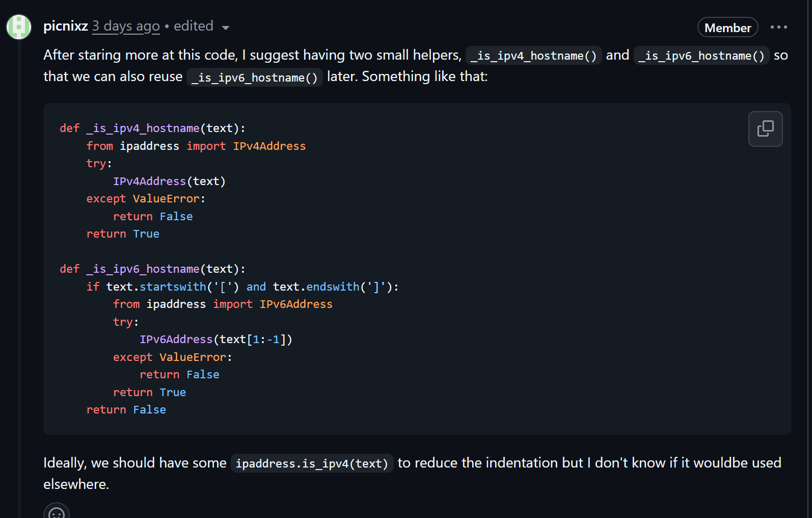Click code line 'from ipaddress import IPv4Address'
The width and height of the screenshot is (812, 518).
point(196,146)
